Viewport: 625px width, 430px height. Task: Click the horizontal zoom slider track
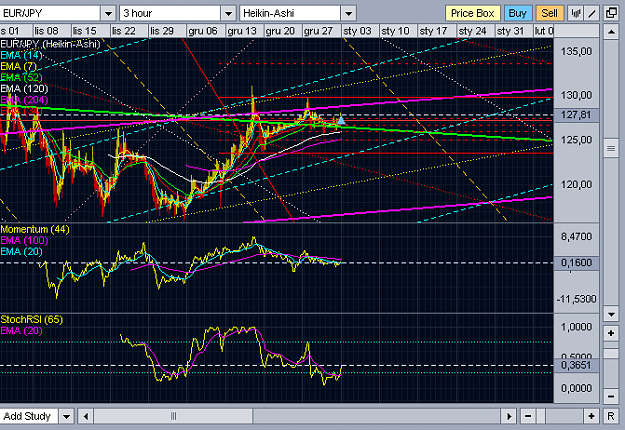pos(560,416)
